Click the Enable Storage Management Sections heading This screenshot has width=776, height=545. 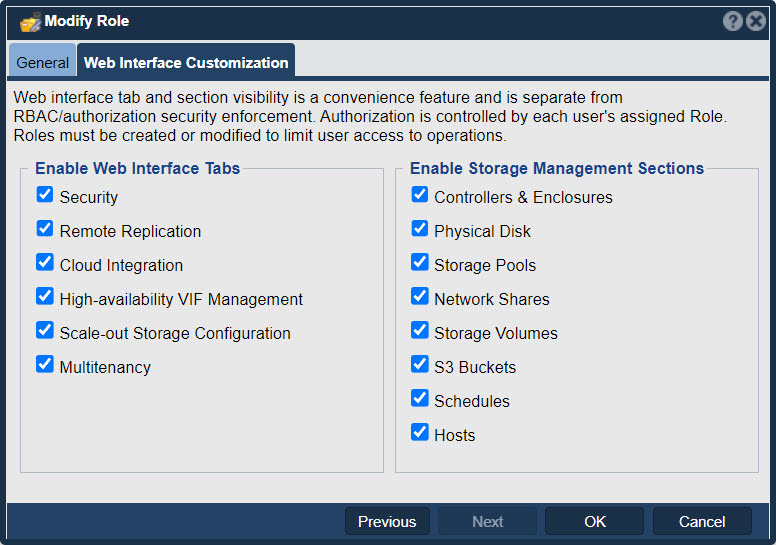557,168
